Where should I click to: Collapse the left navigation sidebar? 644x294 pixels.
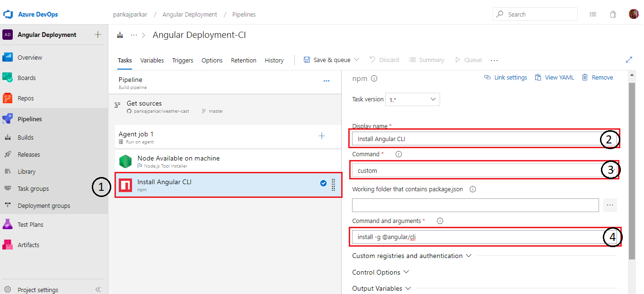point(98,289)
